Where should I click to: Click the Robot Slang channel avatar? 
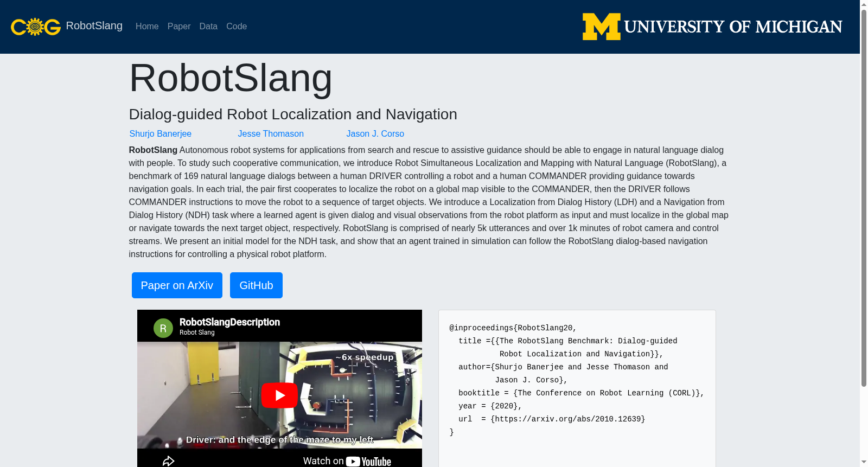point(163,328)
